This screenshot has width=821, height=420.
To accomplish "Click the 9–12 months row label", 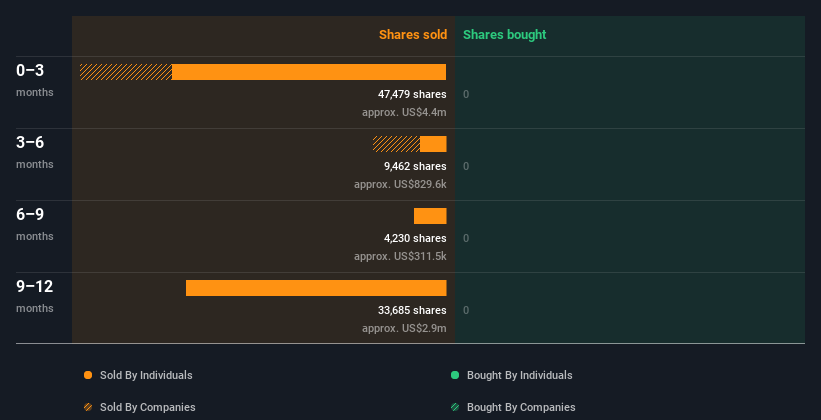I will tap(35, 295).
